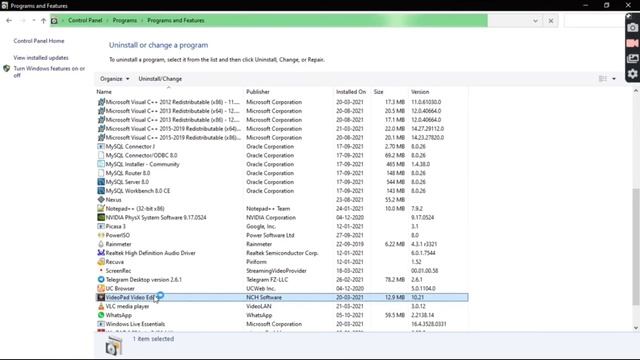
Task: Select MySQL Router 8.0 row
Action: 282,173
